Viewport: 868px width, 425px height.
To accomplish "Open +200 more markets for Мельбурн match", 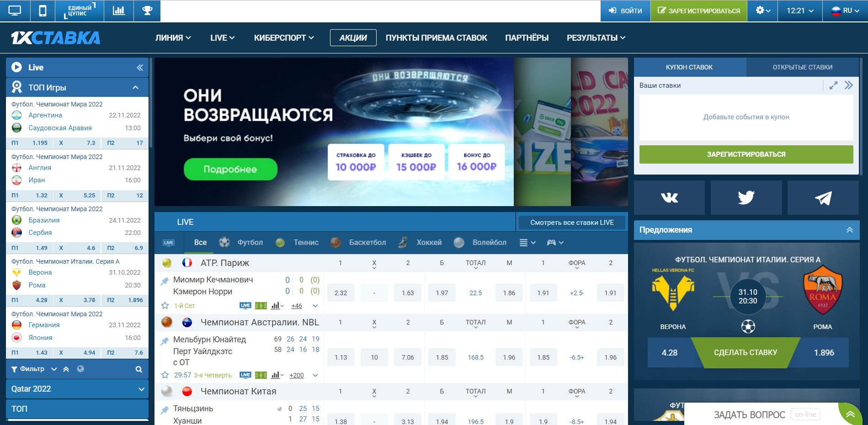I will [297, 375].
